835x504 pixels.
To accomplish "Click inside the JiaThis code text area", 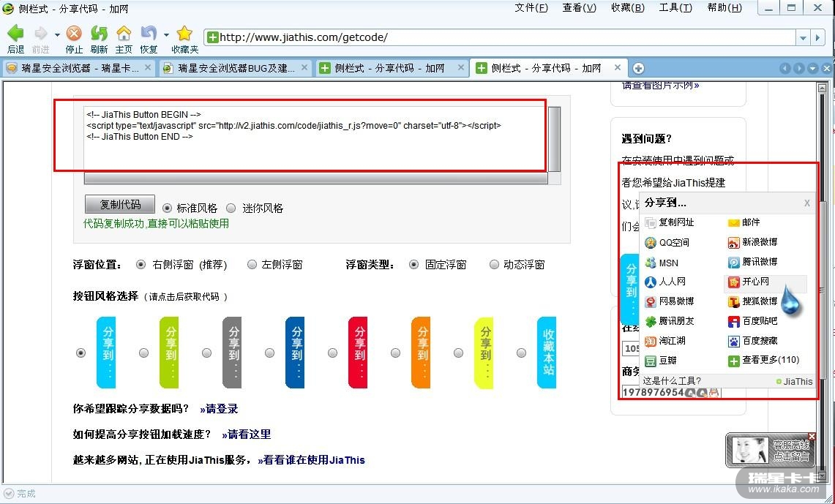I will [316, 140].
